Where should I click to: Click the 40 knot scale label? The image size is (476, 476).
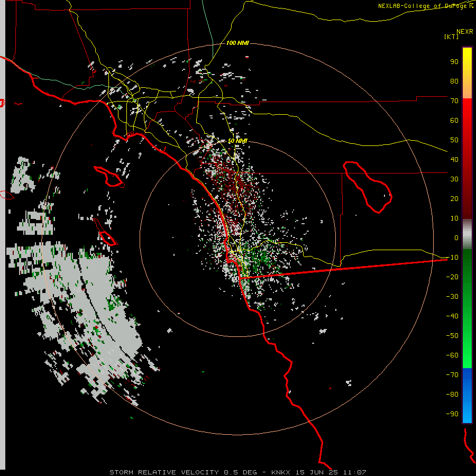tap(454, 159)
